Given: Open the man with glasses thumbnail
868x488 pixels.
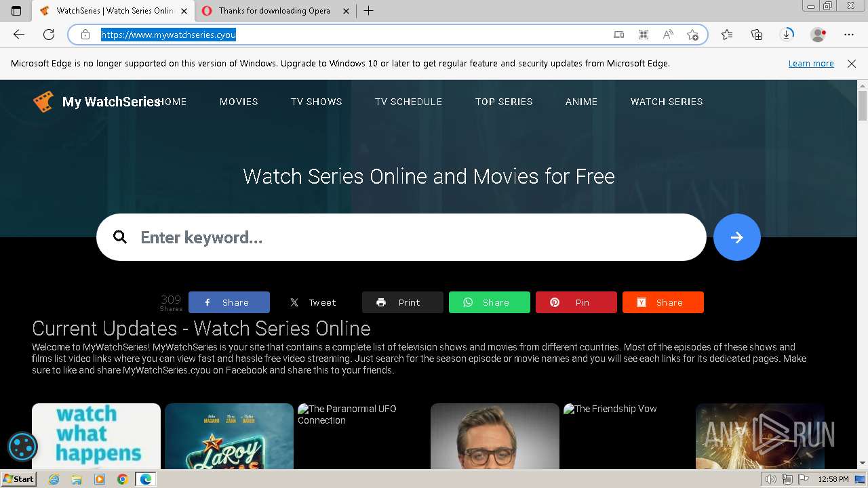Looking at the screenshot, I should pyautogui.click(x=495, y=436).
